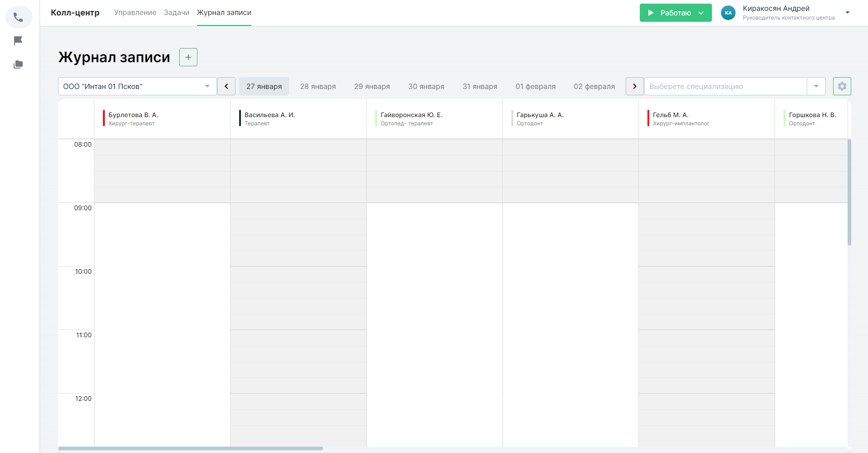Add a new record with plus button

[188, 57]
